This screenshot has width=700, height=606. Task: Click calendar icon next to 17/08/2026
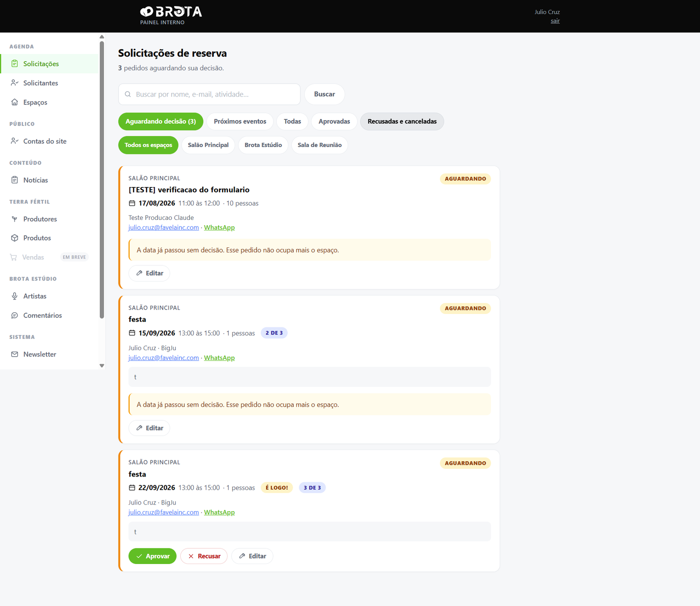132,203
